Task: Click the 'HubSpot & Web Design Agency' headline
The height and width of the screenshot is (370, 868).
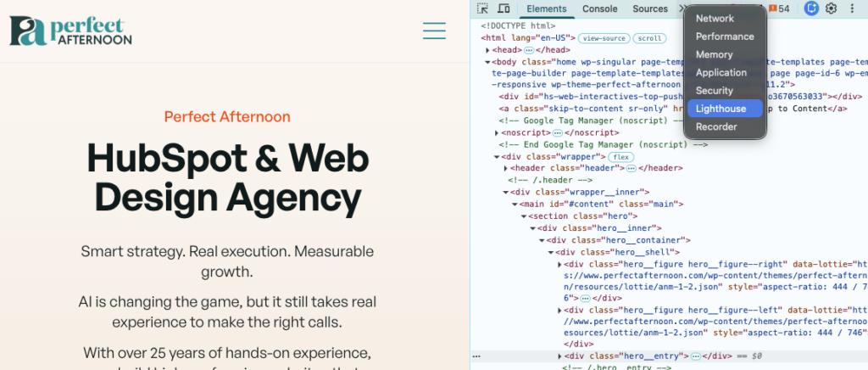Action: (x=227, y=178)
